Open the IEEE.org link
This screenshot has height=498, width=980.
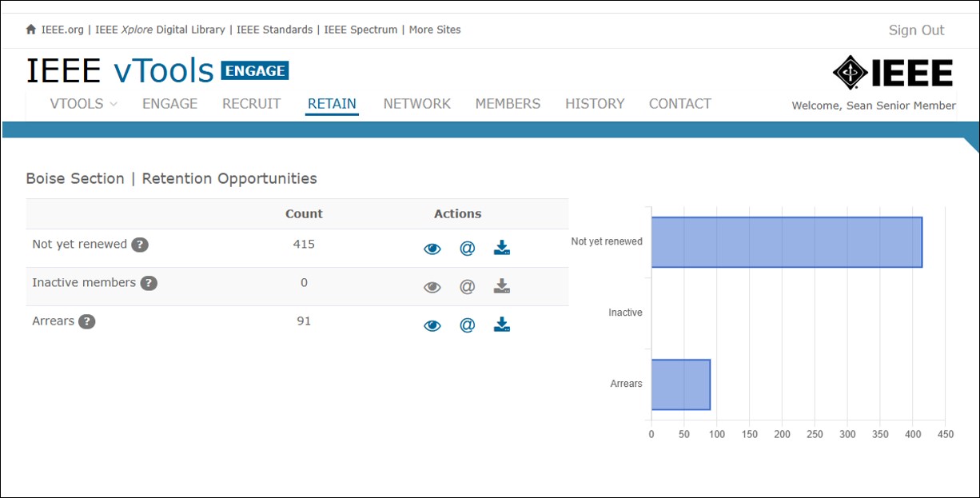[62, 30]
